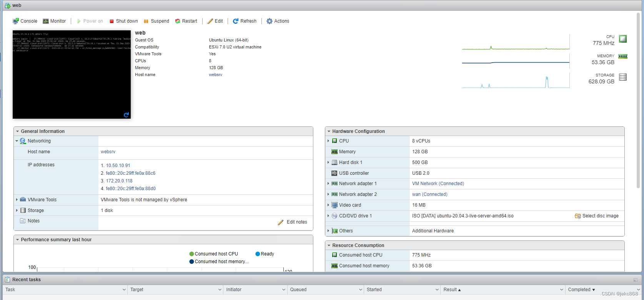Click Edit notes
The height and width of the screenshot is (300, 644).
[293, 222]
